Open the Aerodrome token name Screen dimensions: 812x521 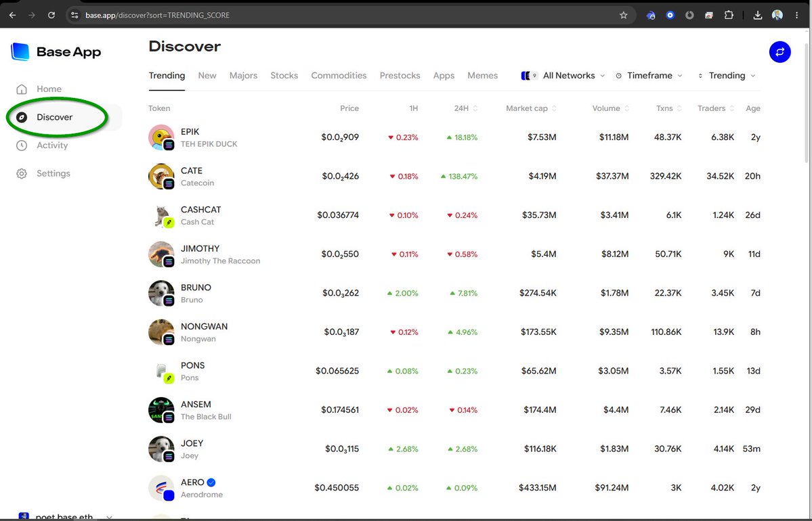pos(202,495)
